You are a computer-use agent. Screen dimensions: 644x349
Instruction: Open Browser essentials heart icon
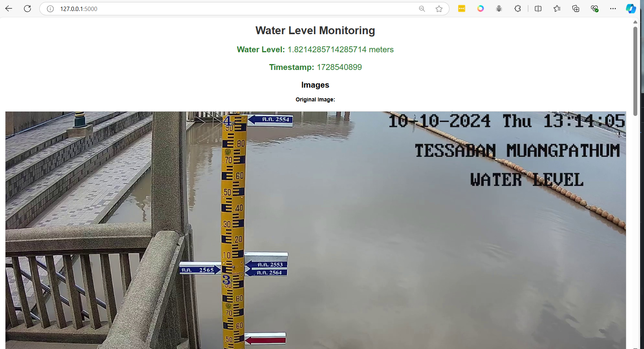594,9
